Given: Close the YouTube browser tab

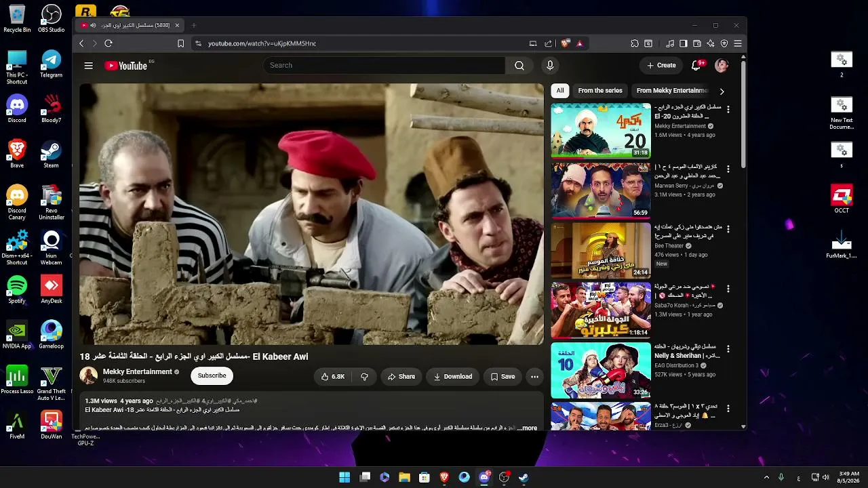Looking at the screenshot, I should [x=177, y=26].
